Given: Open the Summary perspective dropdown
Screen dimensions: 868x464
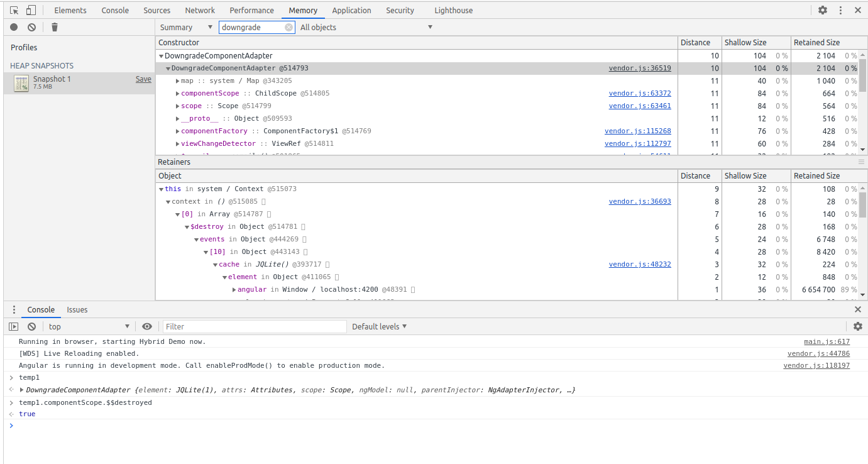Looking at the screenshot, I should click(186, 27).
